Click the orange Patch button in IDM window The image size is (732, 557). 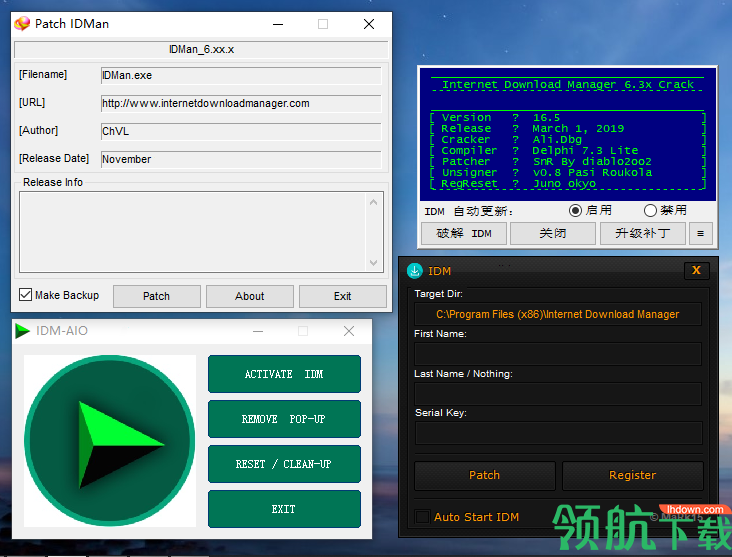point(485,475)
